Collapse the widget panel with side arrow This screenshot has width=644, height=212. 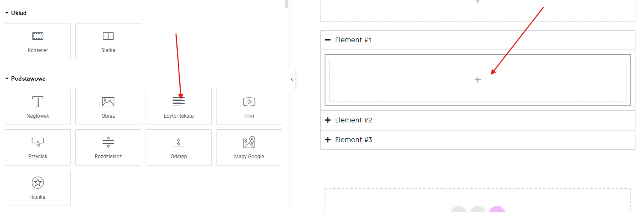tap(292, 79)
